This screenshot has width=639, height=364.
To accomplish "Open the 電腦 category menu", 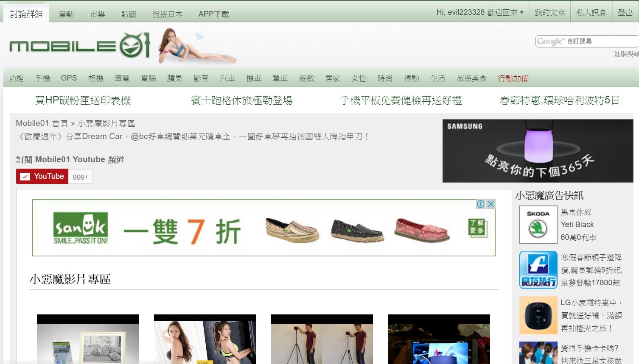I will (149, 78).
